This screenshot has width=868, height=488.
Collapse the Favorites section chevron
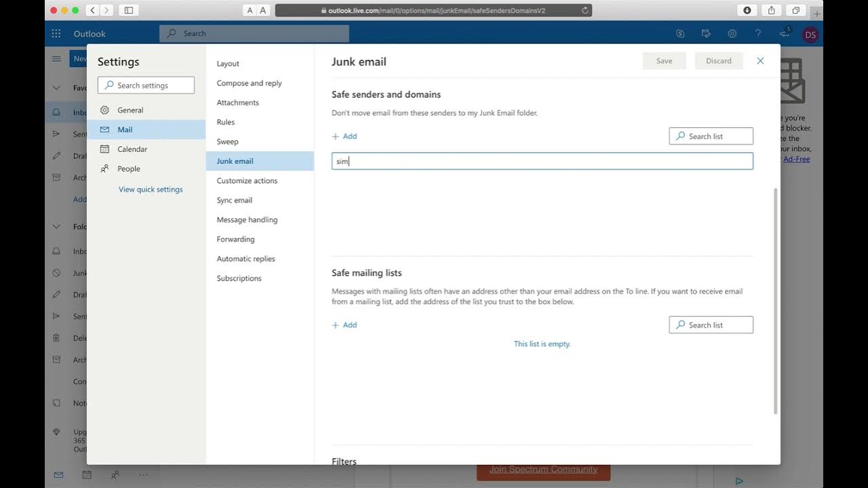[x=57, y=88]
